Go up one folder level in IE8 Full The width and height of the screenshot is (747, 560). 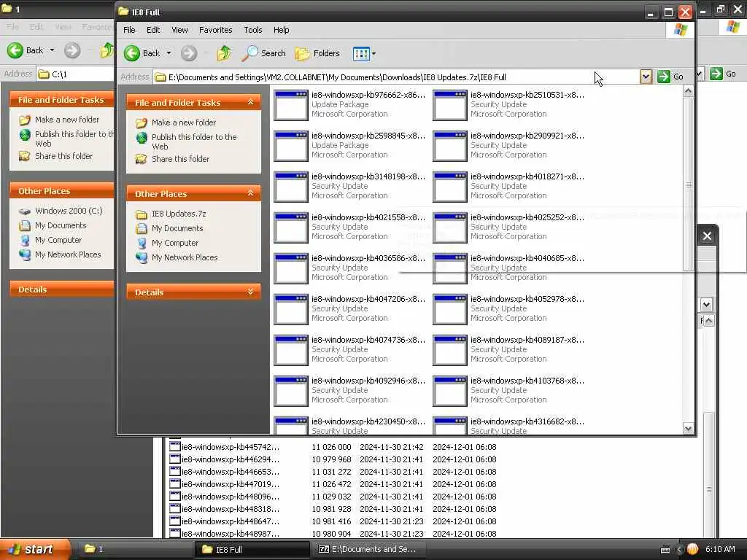tap(225, 53)
